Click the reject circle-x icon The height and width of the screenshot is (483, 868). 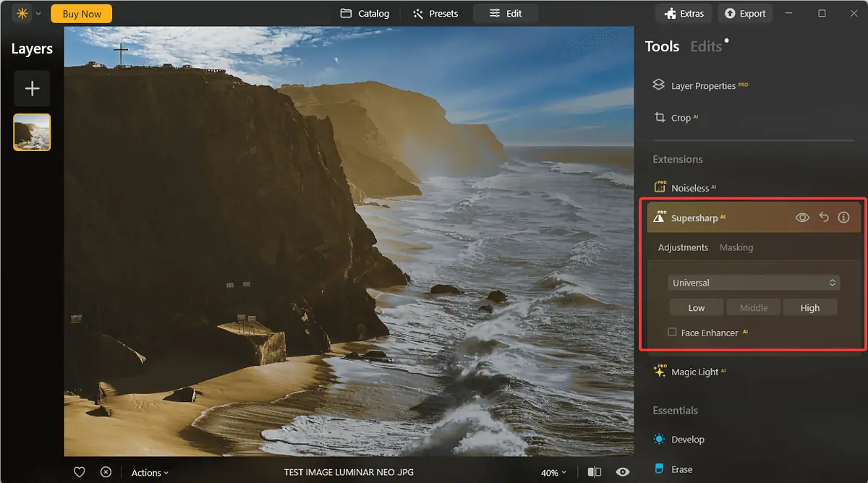tap(106, 472)
